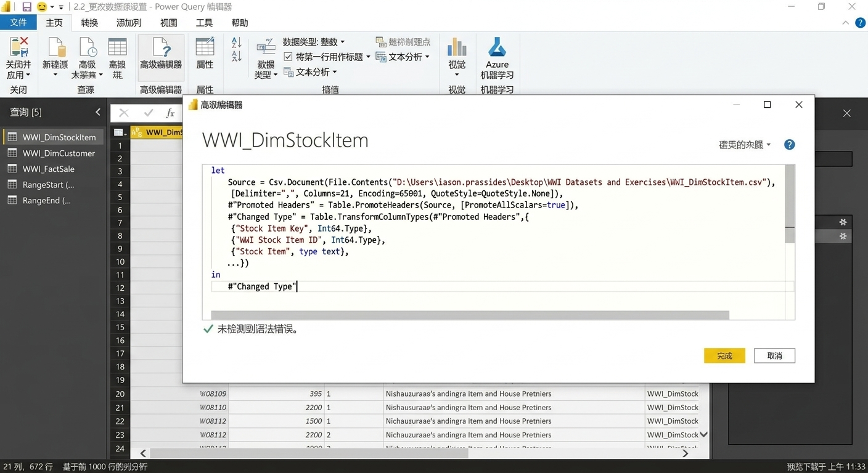868x473 pixels.
Task: Click the Close & Apply ribbon icon
Action: [x=18, y=47]
